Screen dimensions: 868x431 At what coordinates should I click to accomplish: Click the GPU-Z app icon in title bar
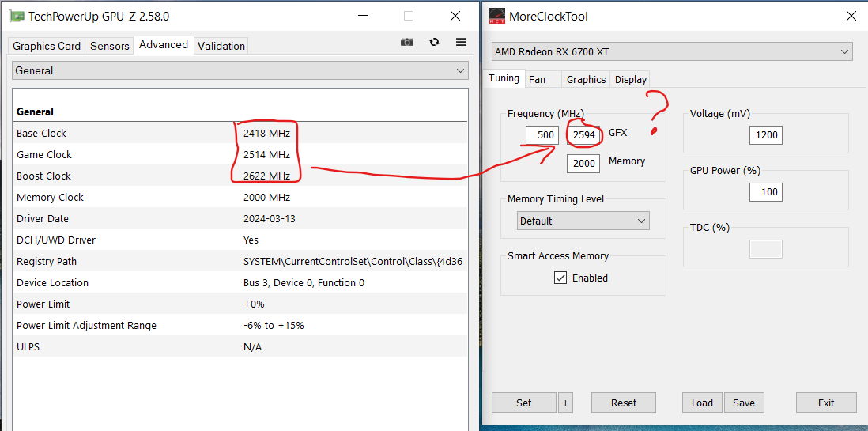click(17, 16)
